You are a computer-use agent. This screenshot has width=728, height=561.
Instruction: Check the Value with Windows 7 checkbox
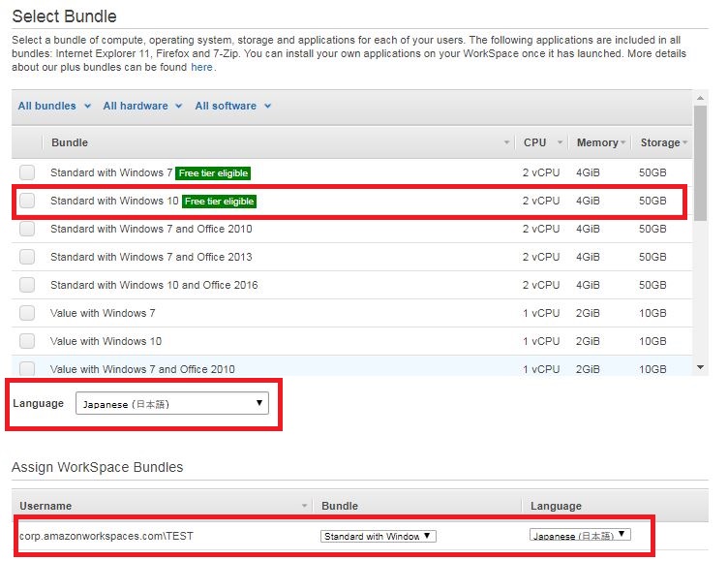[27, 313]
